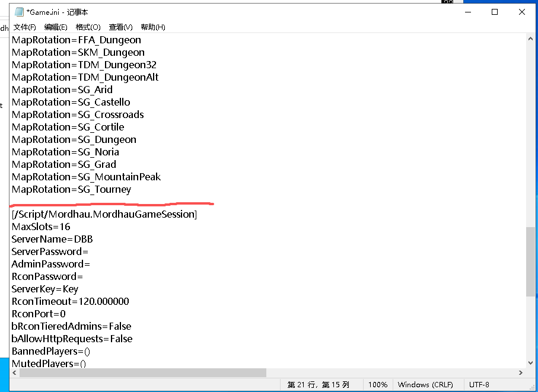The image size is (538, 392).
Task: Click the vertical scrollbar thumb
Action: point(530,261)
